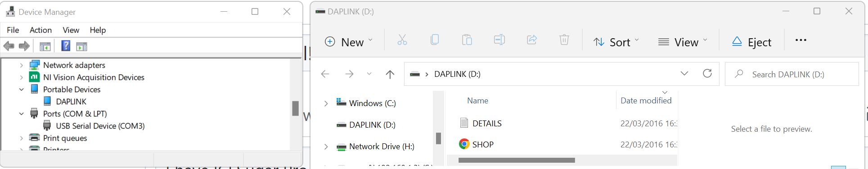The height and width of the screenshot is (169, 868).
Task: Click SHOP file date 22/03/2016
Action: pyautogui.click(x=648, y=144)
